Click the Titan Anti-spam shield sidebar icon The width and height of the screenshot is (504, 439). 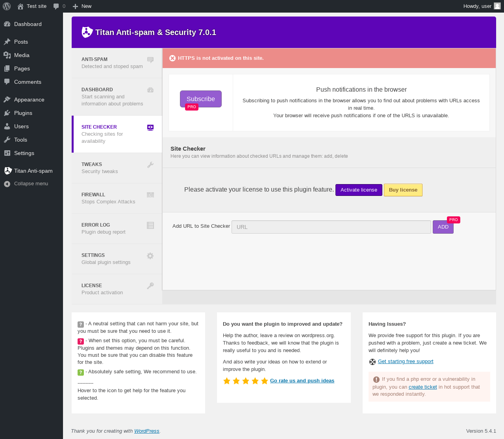(x=8, y=171)
